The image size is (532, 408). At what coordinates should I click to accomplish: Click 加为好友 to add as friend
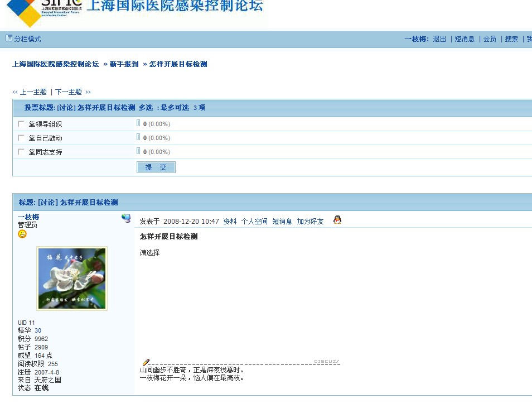coord(312,220)
